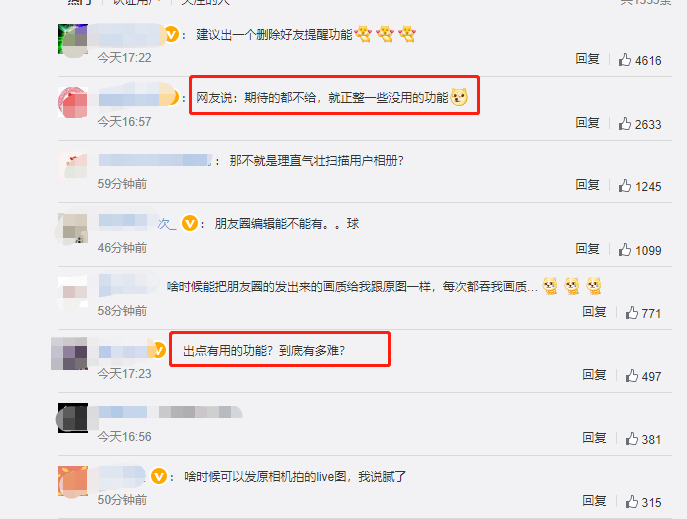687x519 pixels.
Task: Like the comment with 381 likes
Action: [x=632, y=438]
